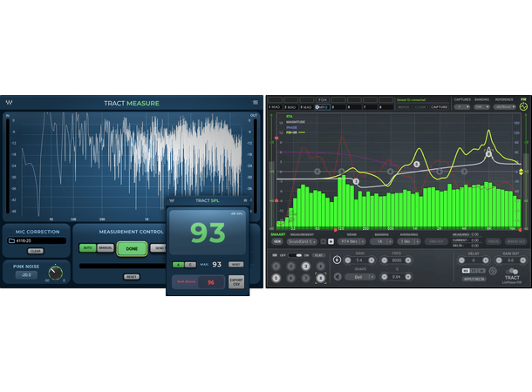Image resolution: width=532 pixels, height=392 pixels.
Task: Toggle the TRACT LinPhase FIR switch
Action: (x=512, y=271)
